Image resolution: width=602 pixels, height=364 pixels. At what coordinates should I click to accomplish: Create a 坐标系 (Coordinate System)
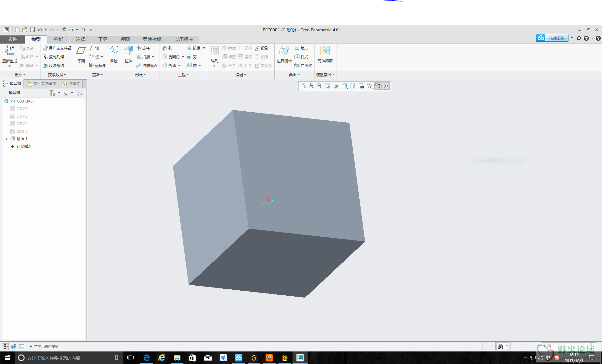98,66
